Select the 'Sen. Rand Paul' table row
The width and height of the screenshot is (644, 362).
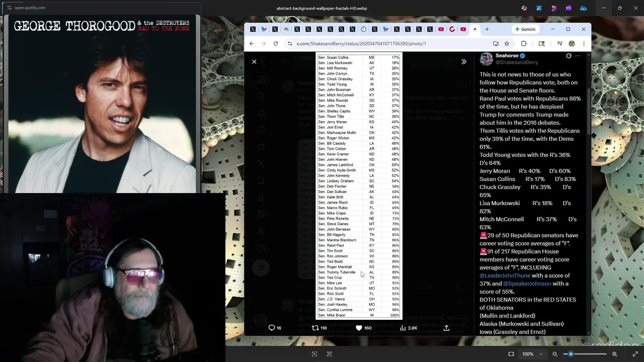click(x=359, y=245)
